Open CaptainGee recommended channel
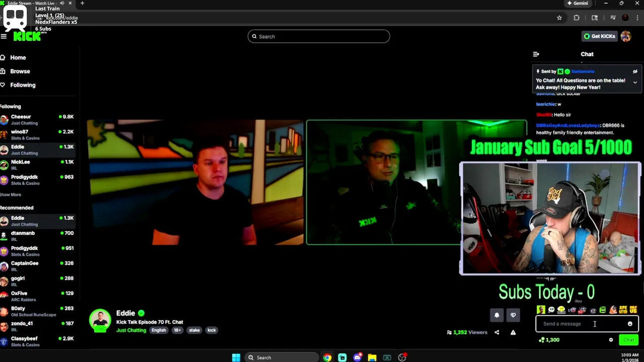 (38, 266)
